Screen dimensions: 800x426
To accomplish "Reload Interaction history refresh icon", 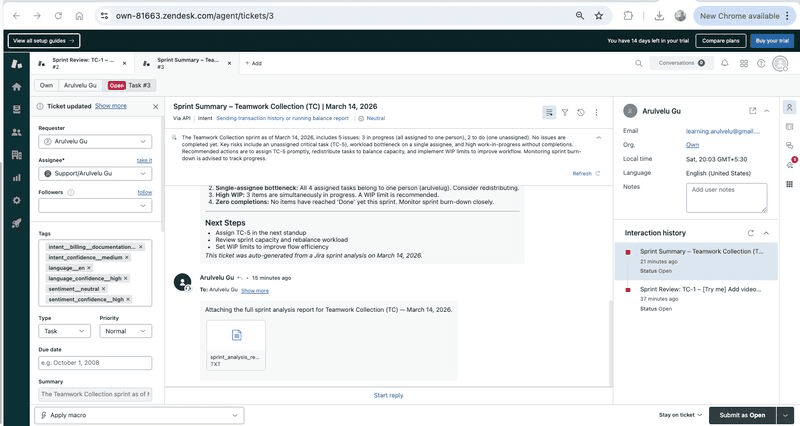I will click(751, 233).
